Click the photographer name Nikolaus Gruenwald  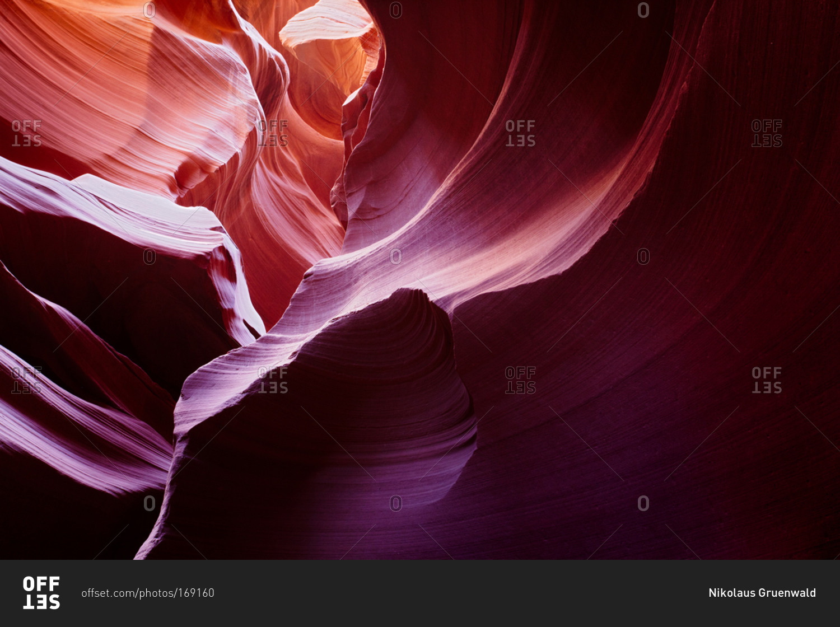[762, 593]
